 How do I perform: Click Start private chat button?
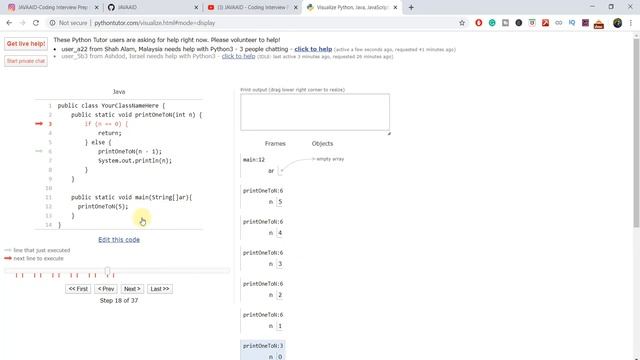pos(26,61)
